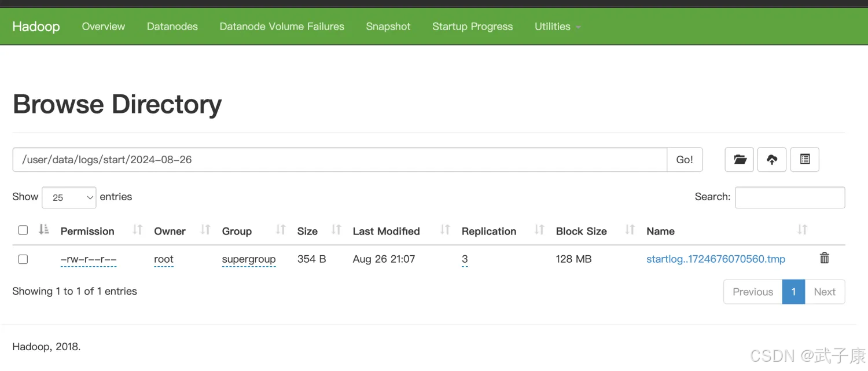Tick the select-all header checkbox
The width and height of the screenshot is (868, 371).
click(x=23, y=230)
